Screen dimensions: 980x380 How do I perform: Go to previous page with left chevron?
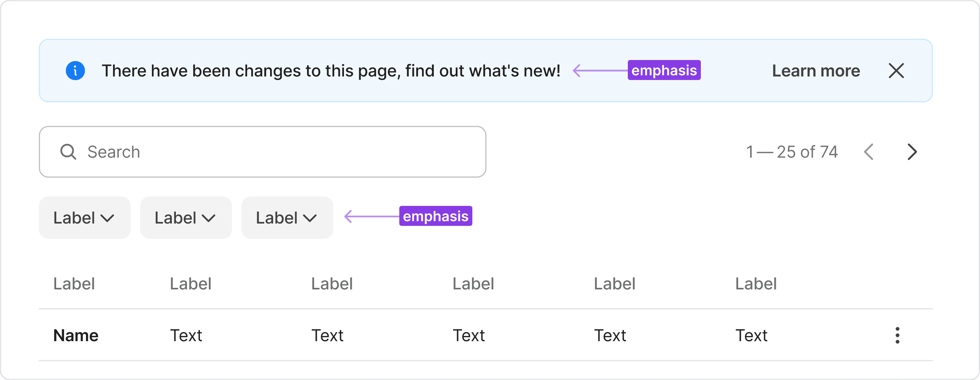click(x=869, y=152)
